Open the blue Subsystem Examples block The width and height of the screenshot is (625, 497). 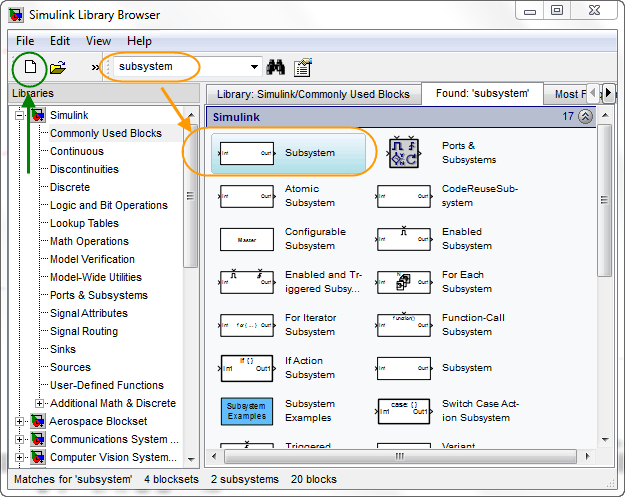[247, 411]
